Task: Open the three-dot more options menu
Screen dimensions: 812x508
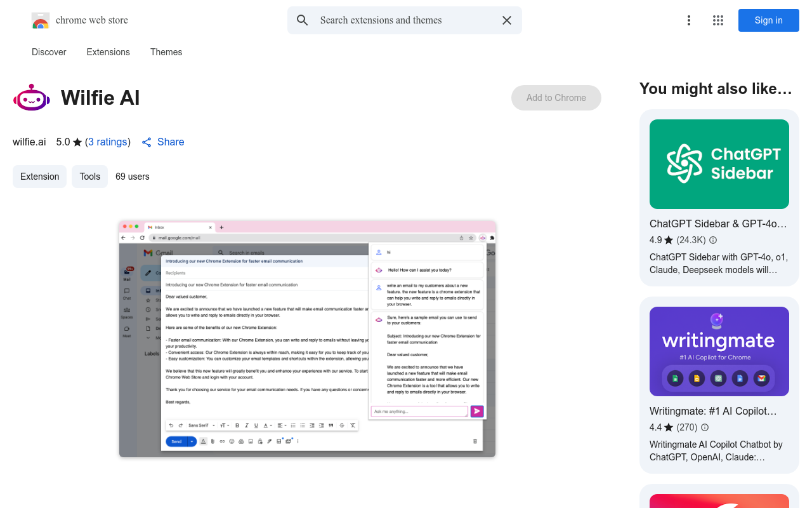Action: click(x=689, y=20)
